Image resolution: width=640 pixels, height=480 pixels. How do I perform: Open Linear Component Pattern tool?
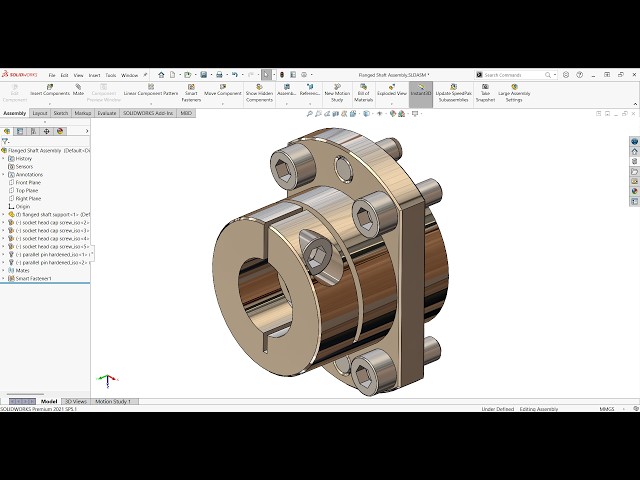(x=151, y=90)
